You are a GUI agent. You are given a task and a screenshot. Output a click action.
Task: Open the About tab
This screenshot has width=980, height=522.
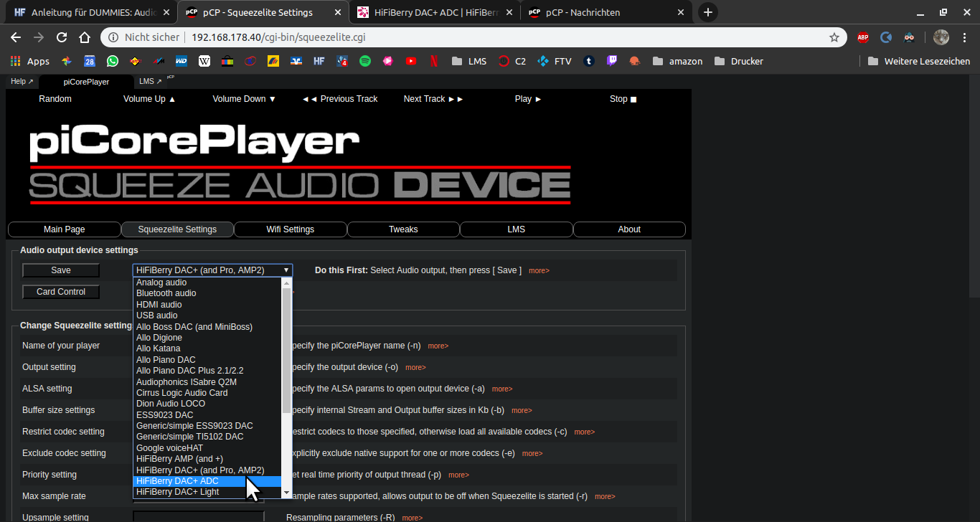coord(629,229)
